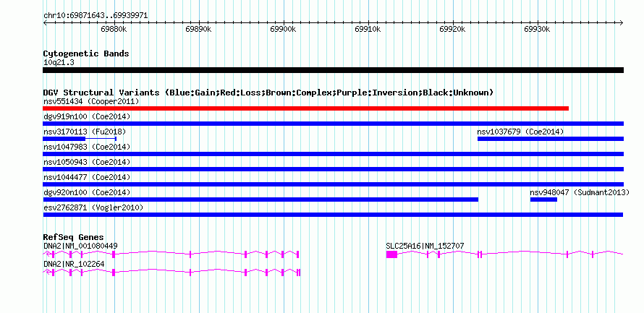
Task: Click the blue dgv920n100 variant bar
Action: (260, 200)
